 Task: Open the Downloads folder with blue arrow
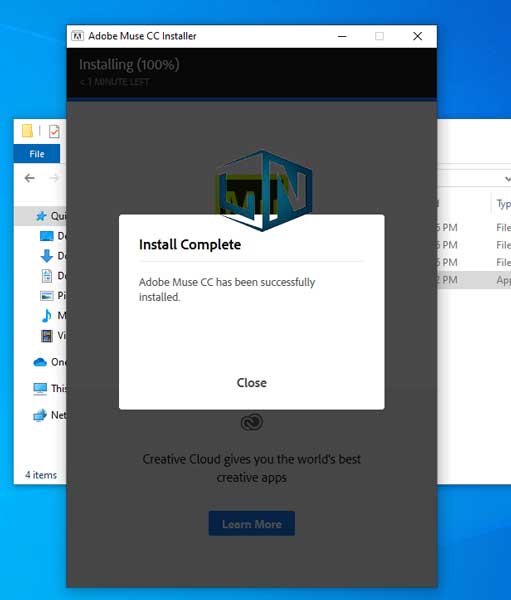[52, 256]
